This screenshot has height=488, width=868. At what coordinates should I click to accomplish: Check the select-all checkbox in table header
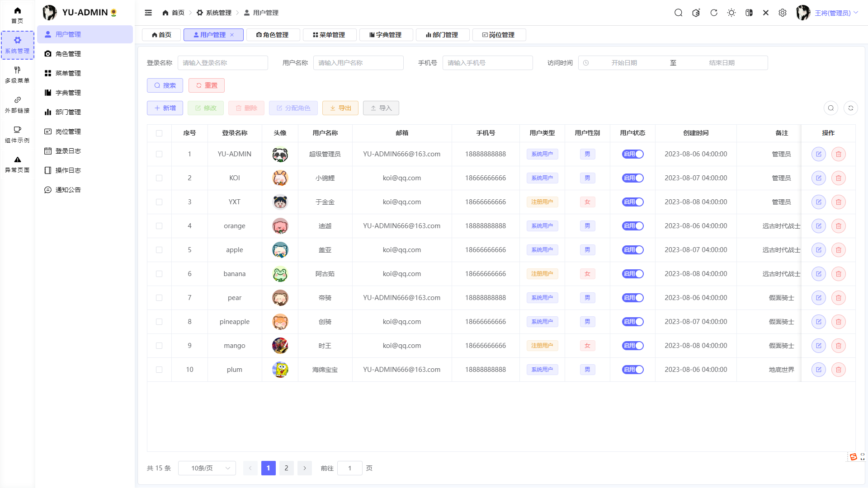159,133
